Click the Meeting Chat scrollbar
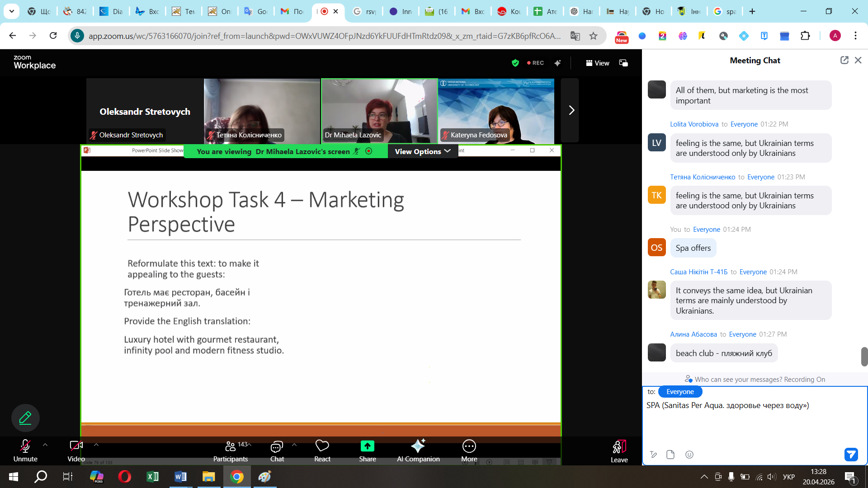The height and width of the screenshot is (488, 868). 864,357
